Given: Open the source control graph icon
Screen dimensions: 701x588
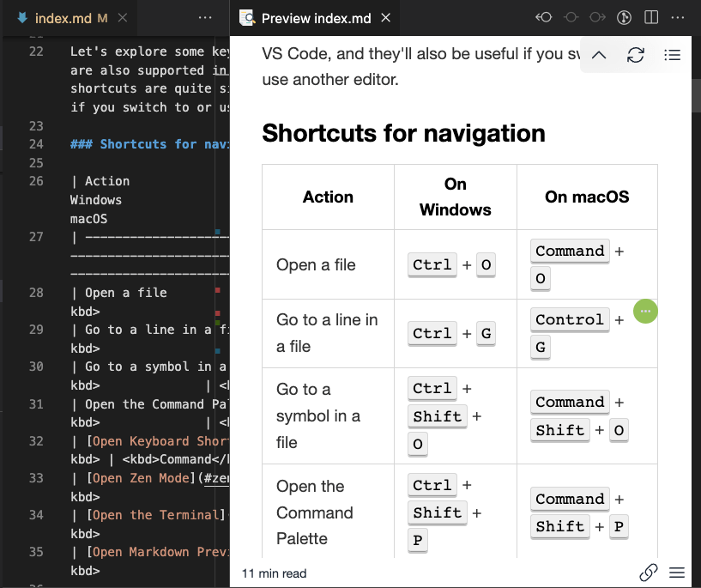Looking at the screenshot, I should tap(624, 17).
